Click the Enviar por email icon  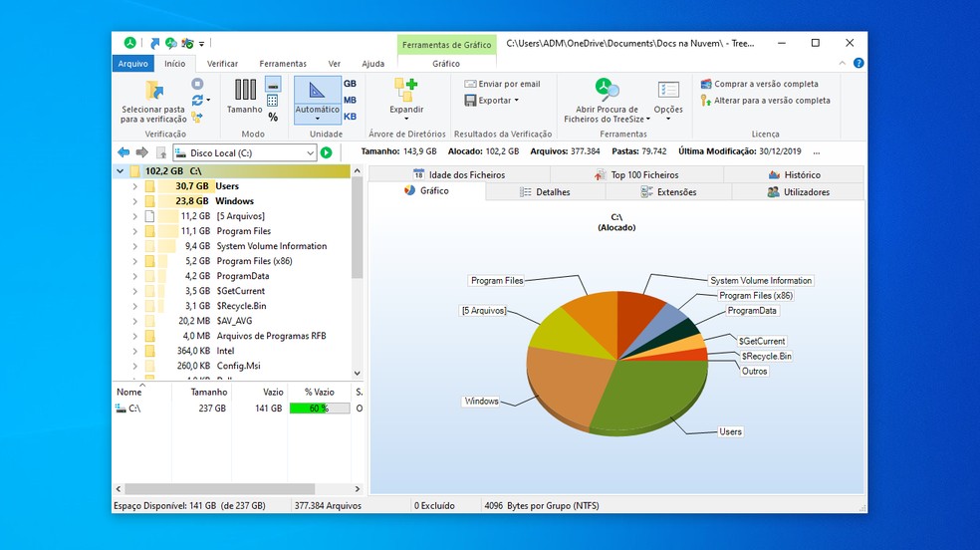[471, 85]
